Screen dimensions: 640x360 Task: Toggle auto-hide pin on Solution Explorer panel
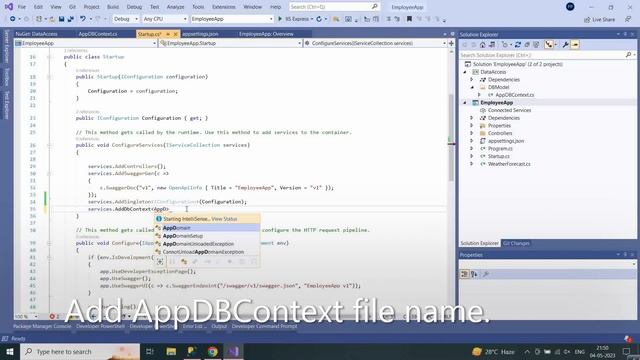625,34
